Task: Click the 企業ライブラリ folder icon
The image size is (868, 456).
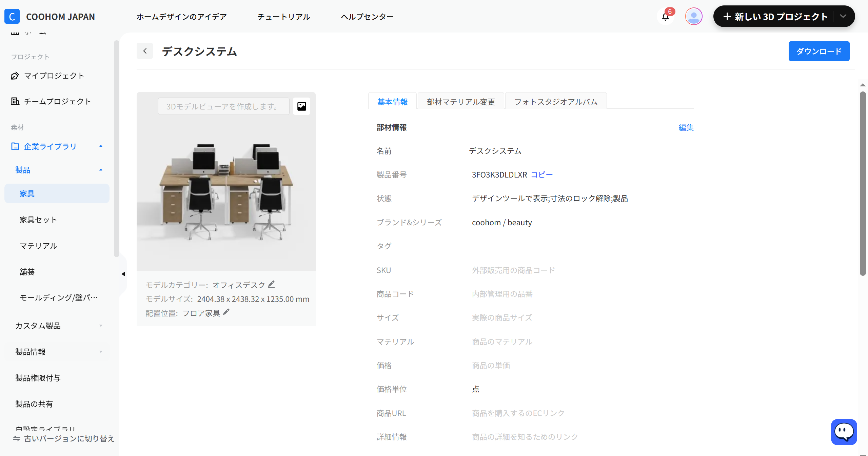Action: point(15,146)
